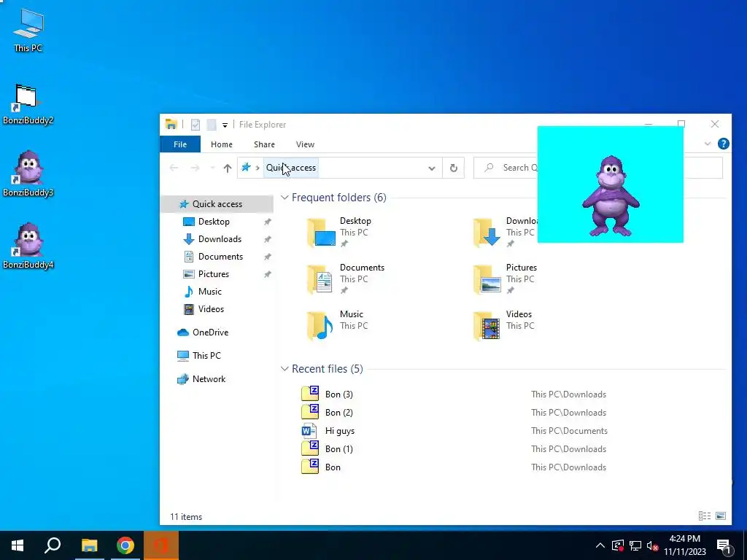The image size is (747, 560).
Task: Click the Search Quick access field
Action: point(598,168)
